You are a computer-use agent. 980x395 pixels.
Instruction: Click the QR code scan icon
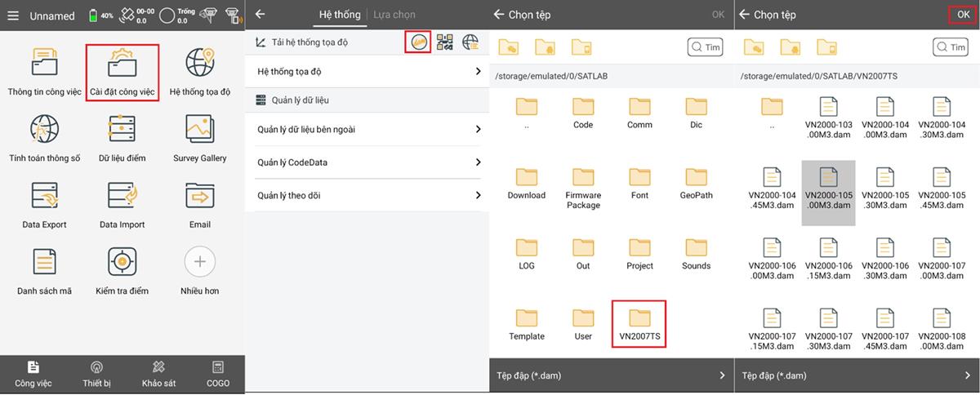[x=444, y=42]
